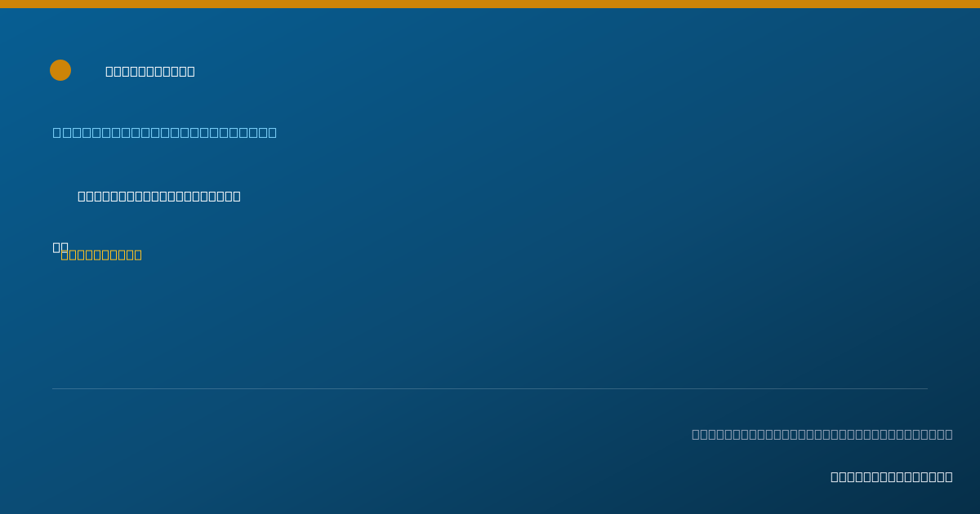The image size is (980, 514).
Task: Click the first glyph of the indented white subtitle
Action: pos(82,196)
